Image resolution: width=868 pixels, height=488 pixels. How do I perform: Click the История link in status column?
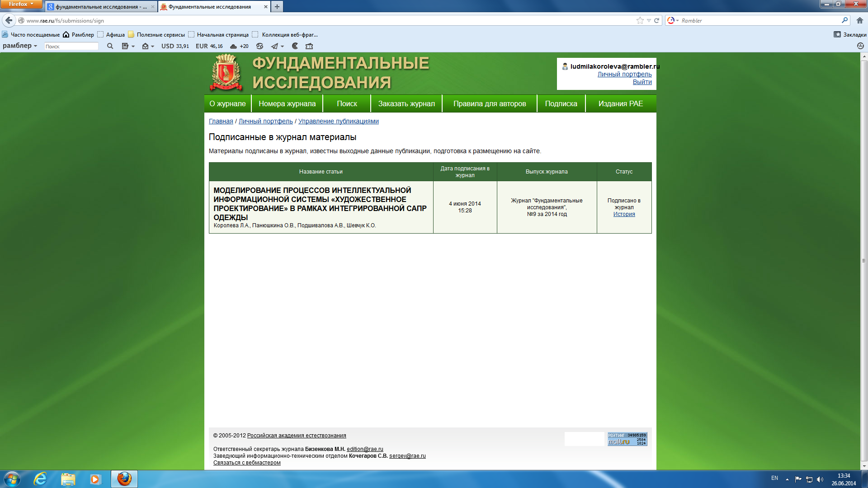(624, 214)
